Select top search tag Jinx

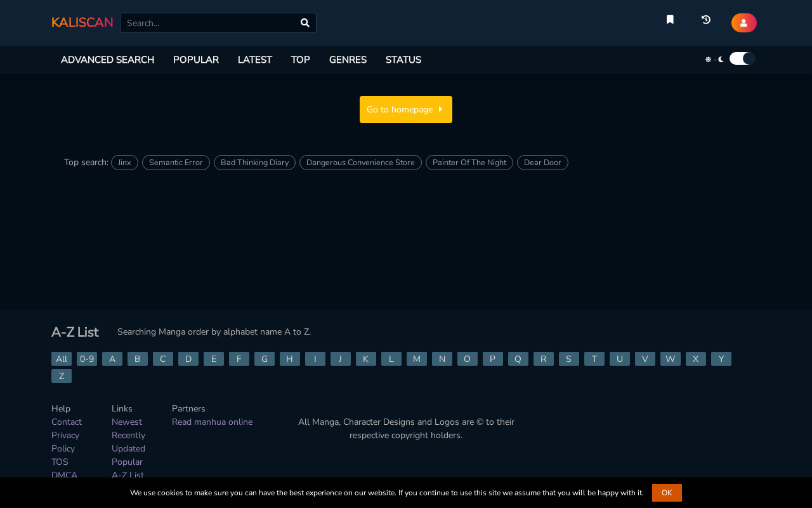[x=124, y=163]
